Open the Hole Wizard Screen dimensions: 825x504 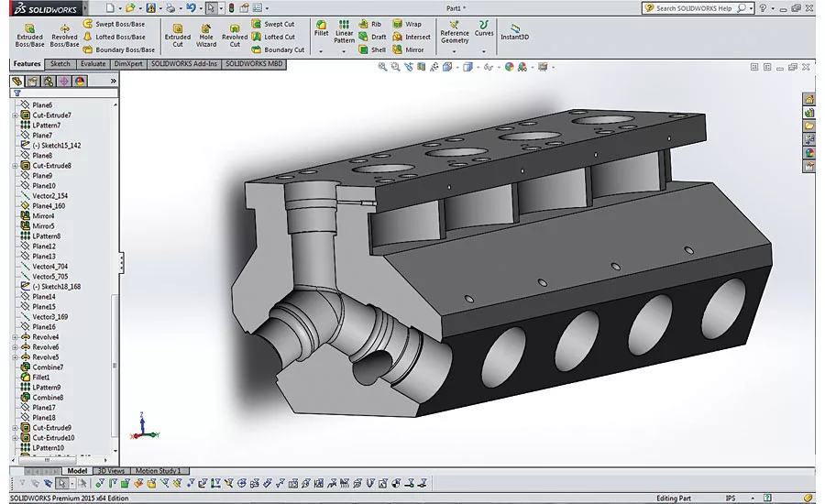206,35
